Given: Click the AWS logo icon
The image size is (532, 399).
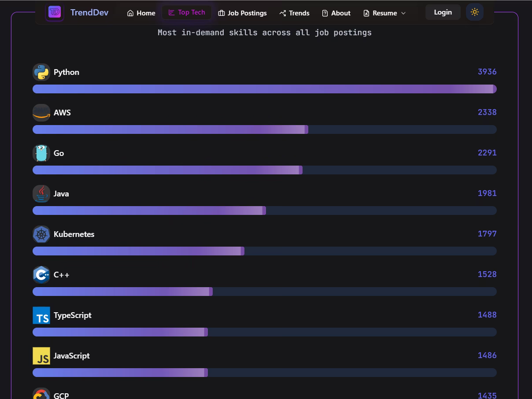Looking at the screenshot, I should 41,113.
